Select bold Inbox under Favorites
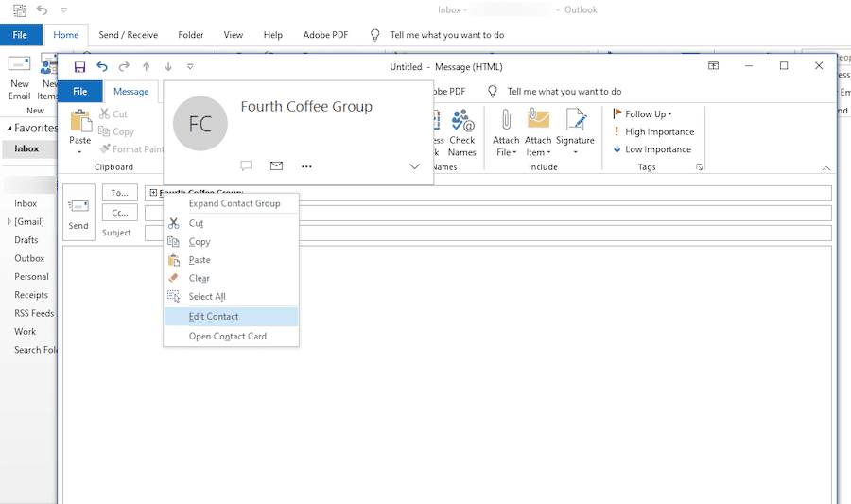 click(26, 148)
